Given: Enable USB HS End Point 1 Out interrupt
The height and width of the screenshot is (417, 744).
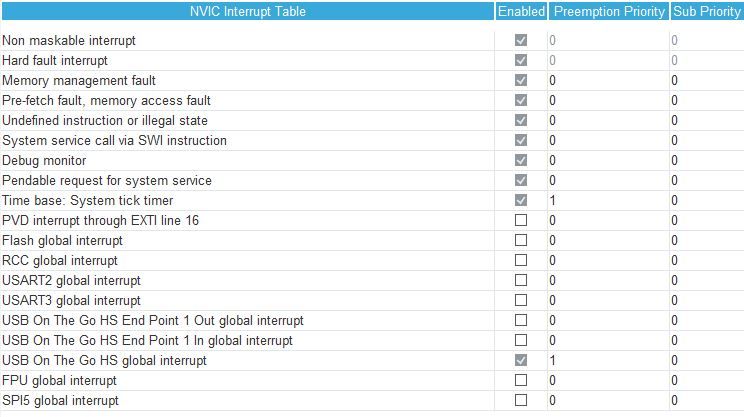Looking at the screenshot, I should click(521, 320).
